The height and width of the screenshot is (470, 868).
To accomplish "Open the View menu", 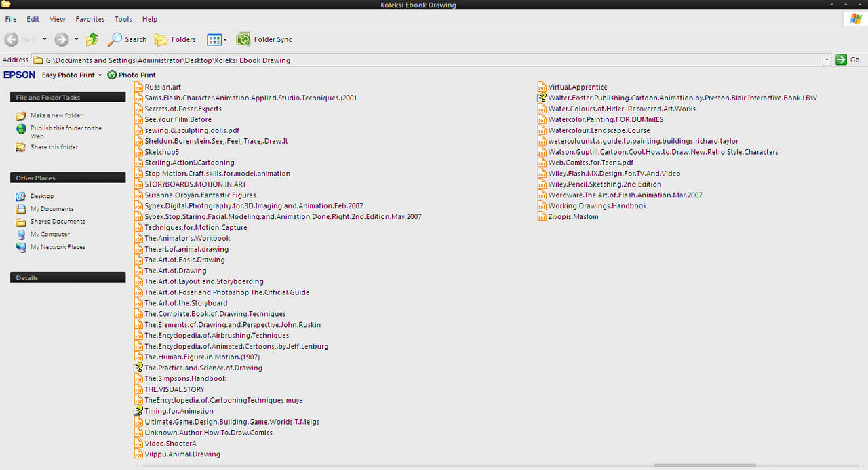I will (58, 19).
